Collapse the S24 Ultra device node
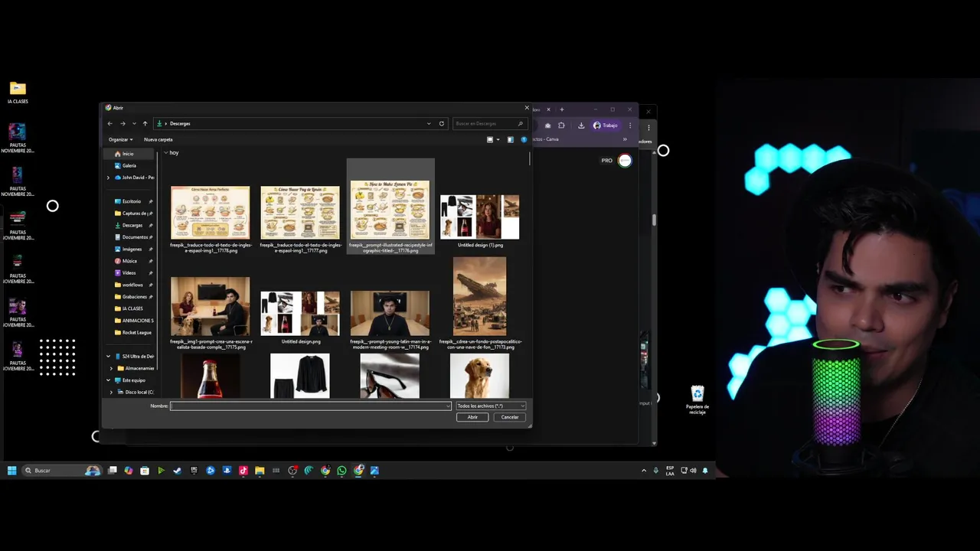Viewport: 980px width, 551px height. tap(108, 357)
